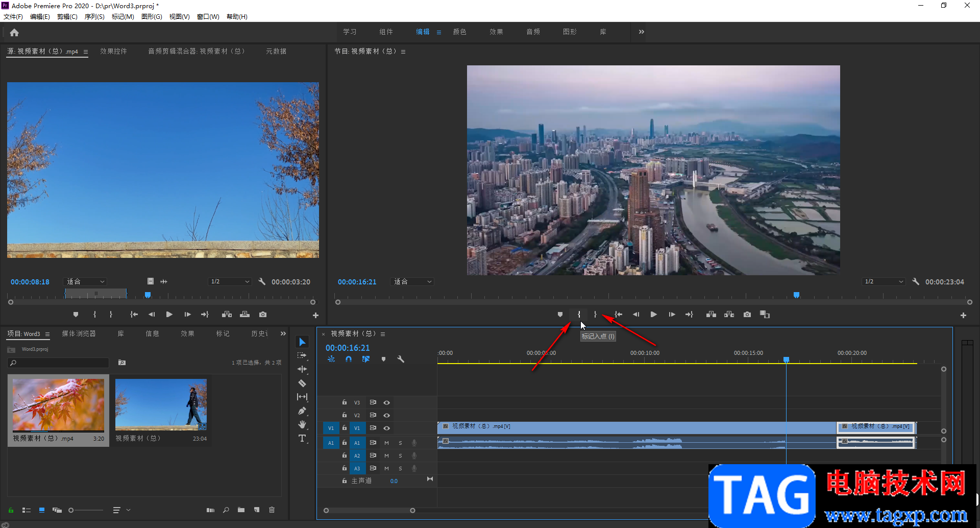Switch to the 颜色 workspace tab
The width and height of the screenshot is (980, 528).
pos(459,32)
